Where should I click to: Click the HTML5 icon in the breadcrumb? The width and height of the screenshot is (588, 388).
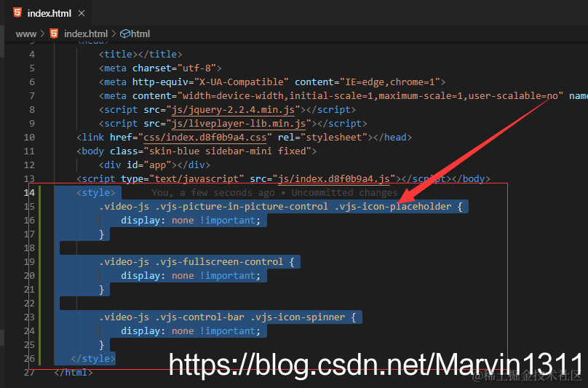click(55, 33)
